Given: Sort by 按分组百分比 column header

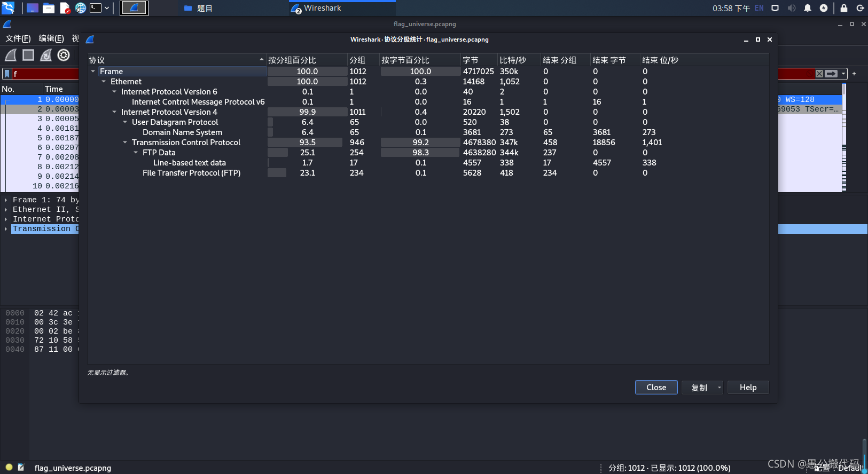Looking at the screenshot, I should [x=307, y=60].
